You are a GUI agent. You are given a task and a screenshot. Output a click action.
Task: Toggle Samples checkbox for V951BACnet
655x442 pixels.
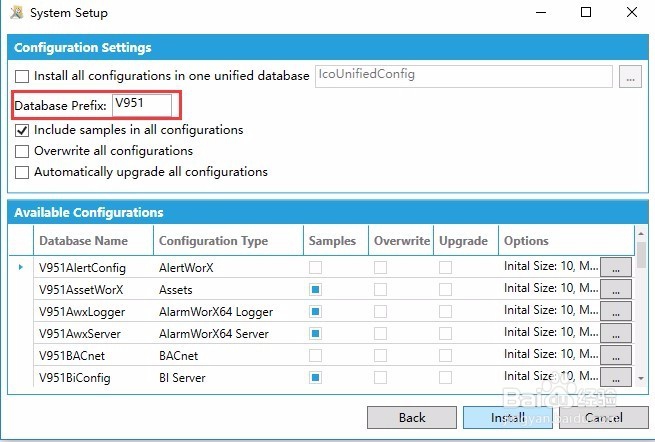pyautogui.click(x=315, y=356)
